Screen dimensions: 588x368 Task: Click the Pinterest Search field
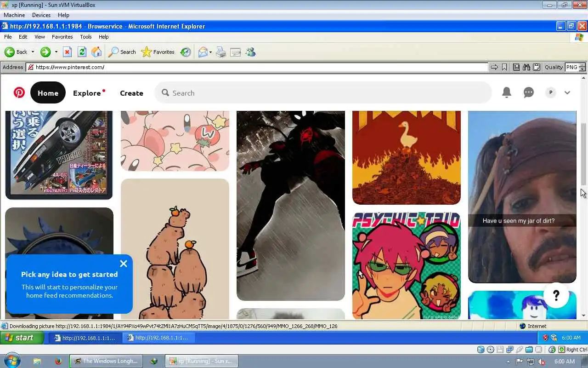pos(323,93)
